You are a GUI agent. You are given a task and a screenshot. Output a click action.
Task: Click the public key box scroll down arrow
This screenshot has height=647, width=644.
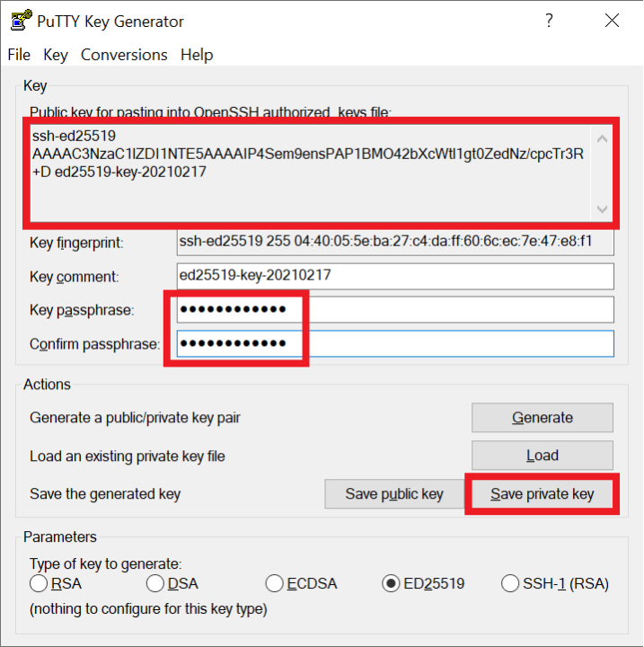click(x=602, y=208)
